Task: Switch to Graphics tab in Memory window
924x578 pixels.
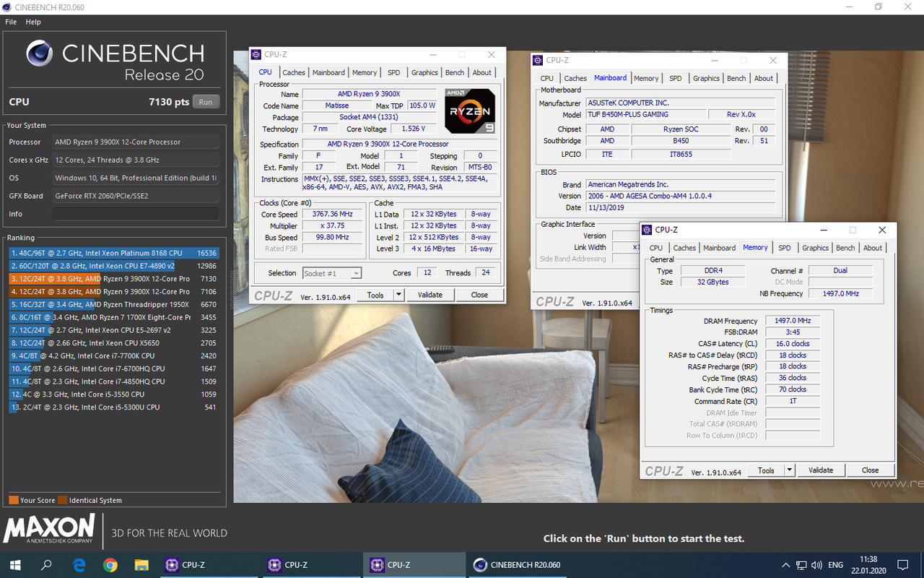Action: coord(815,248)
